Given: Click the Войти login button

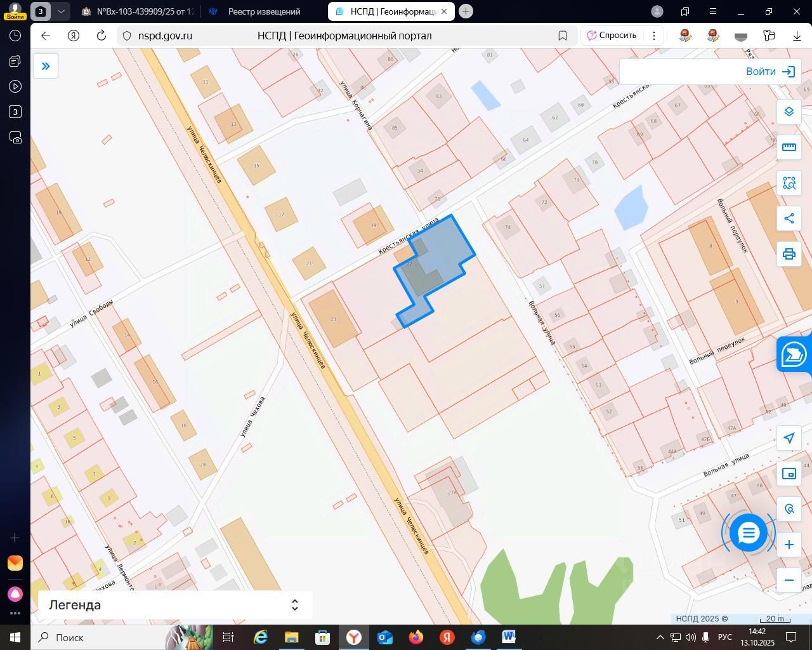Looking at the screenshot, I should [770, 72].
